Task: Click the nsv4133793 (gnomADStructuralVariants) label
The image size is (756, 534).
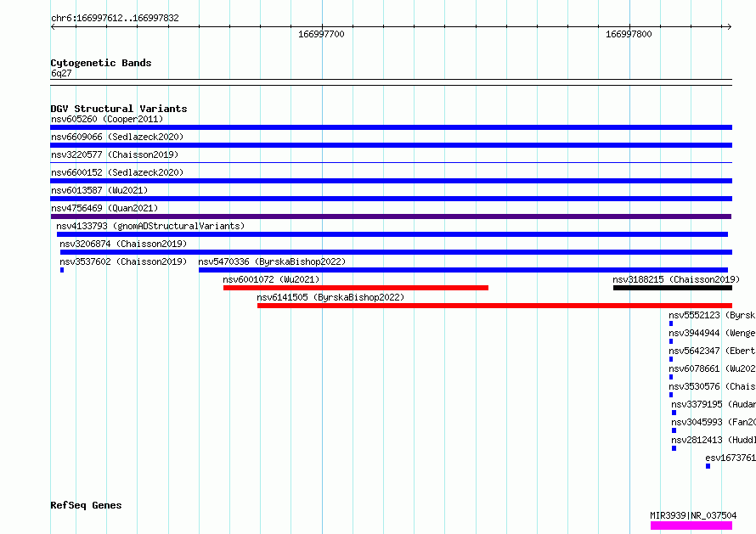Action: point(150,226)
